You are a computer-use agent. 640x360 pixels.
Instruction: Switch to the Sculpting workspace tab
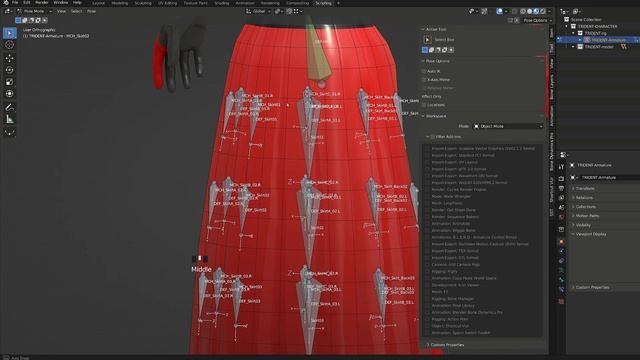click(x=143, y=3)
